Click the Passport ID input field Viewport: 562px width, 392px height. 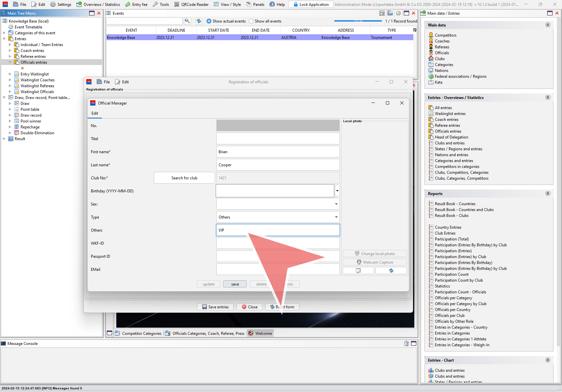[278, 256]
